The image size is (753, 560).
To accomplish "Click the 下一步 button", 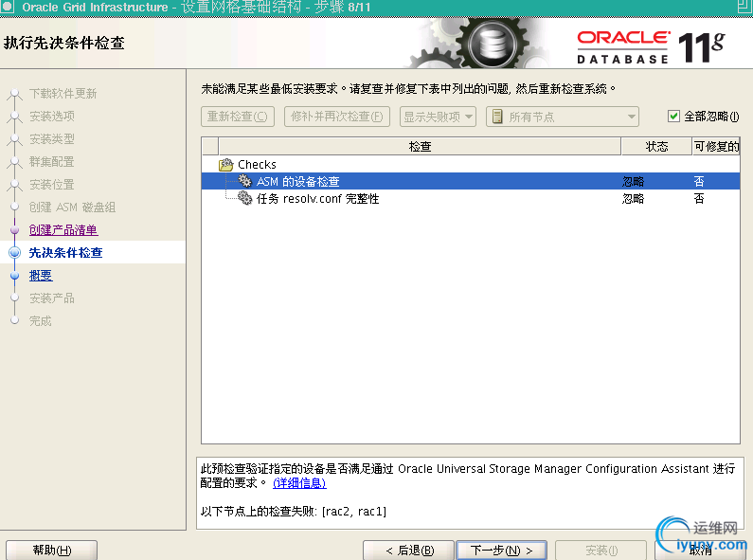I will tap(501, 551).
